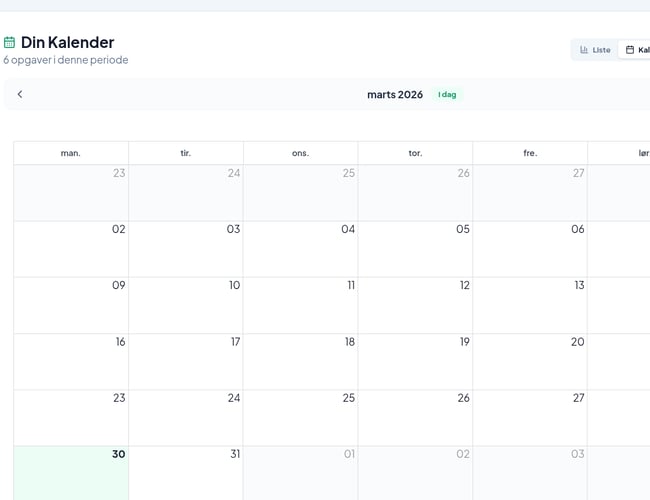Select greyed-out February 23 cell
This screenshot has width=650, height=500.
(x=71, y=193)
